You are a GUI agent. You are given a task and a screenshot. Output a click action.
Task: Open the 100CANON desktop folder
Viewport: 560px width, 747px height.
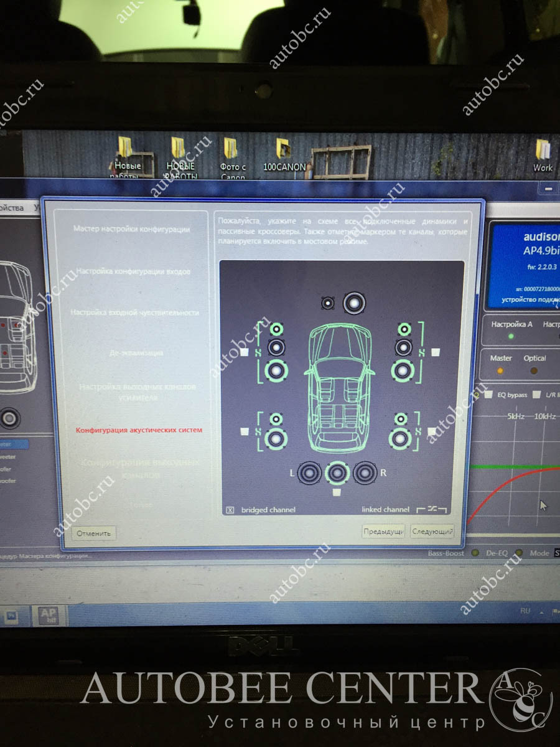pos(284,156)
